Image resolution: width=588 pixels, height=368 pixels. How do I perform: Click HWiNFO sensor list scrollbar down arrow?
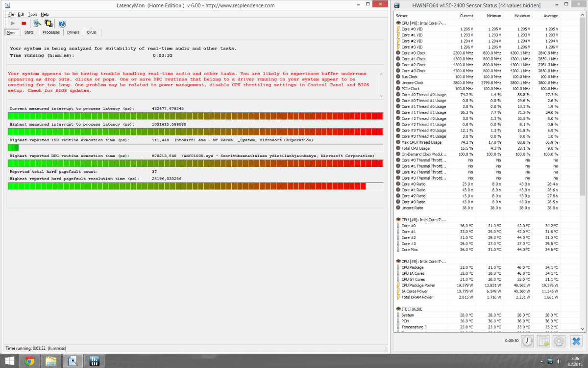[582, 329]
